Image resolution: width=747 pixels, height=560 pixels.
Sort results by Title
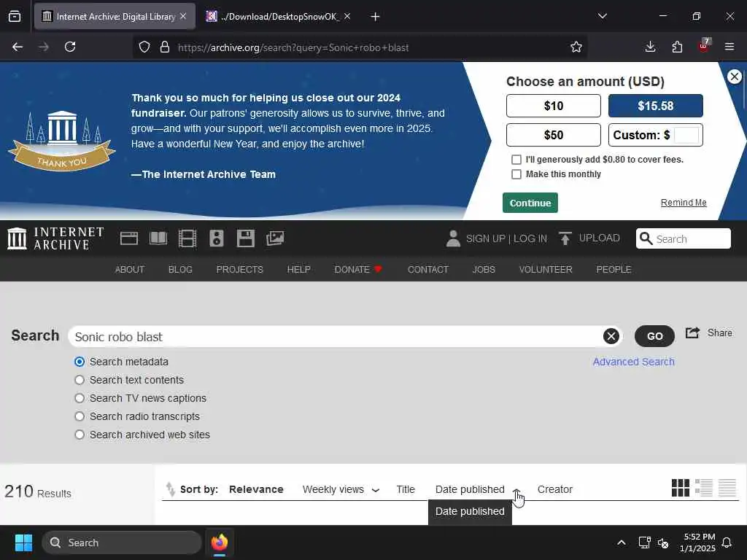[406, 489]
